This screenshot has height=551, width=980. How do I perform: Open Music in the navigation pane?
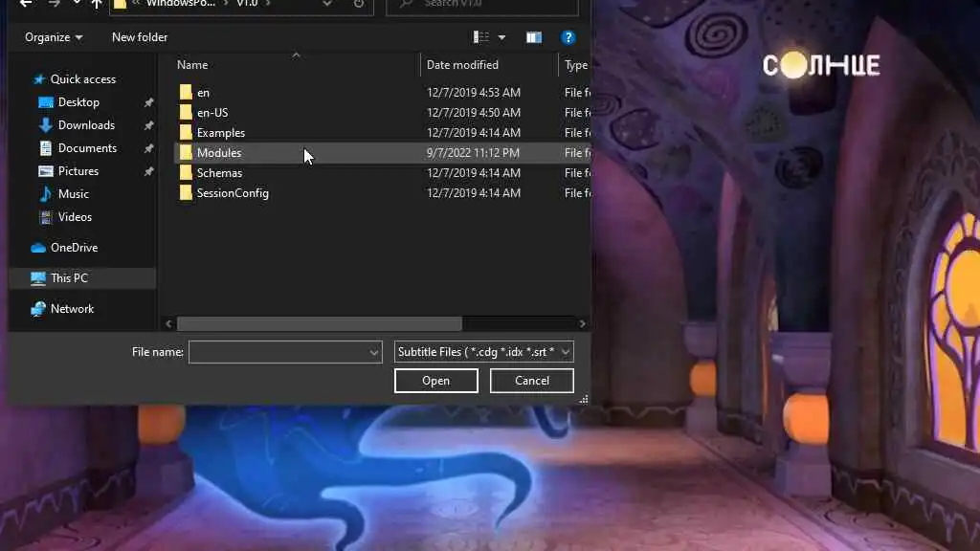[x=73, y=194]
